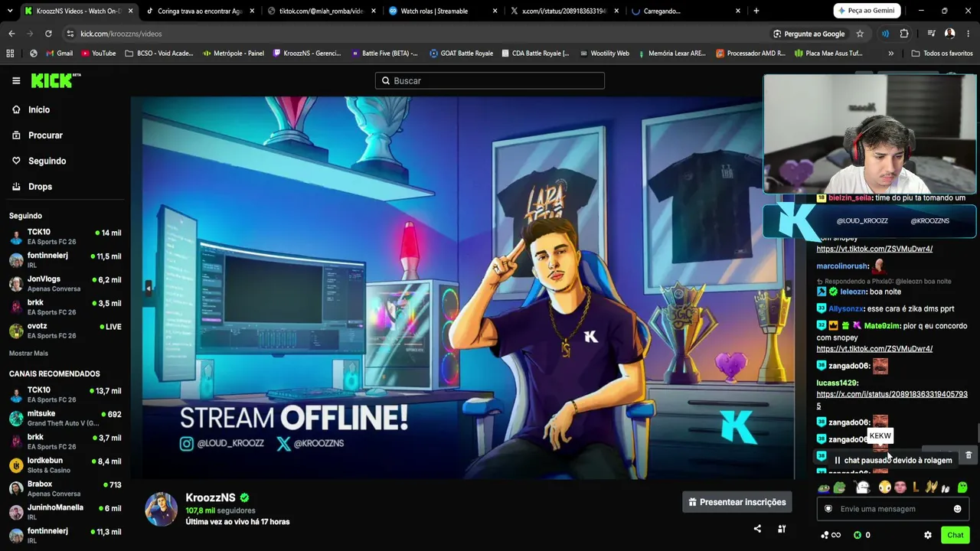Go back using the browser back arrow
The image size is (980, 551).
[x=11, y=34]
